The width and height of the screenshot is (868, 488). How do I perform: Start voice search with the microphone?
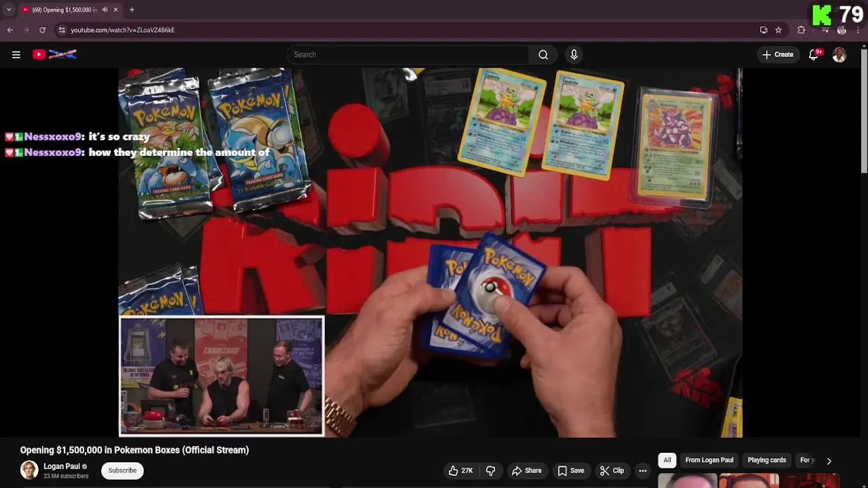click(574, 55)
